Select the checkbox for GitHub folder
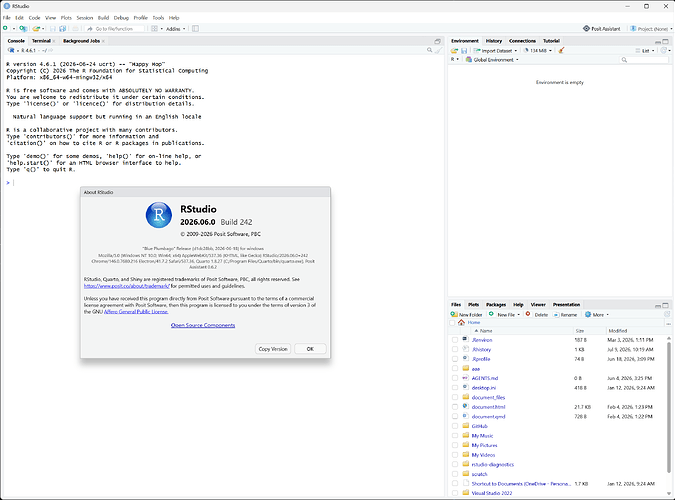 pyautogui.click(x=455, y=426)
